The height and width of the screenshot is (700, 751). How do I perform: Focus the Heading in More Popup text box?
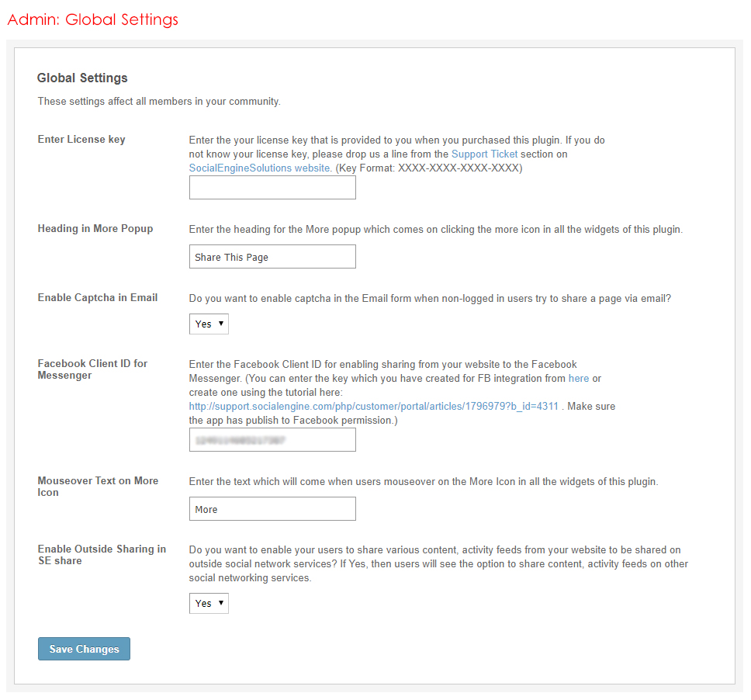pos(272,257)
